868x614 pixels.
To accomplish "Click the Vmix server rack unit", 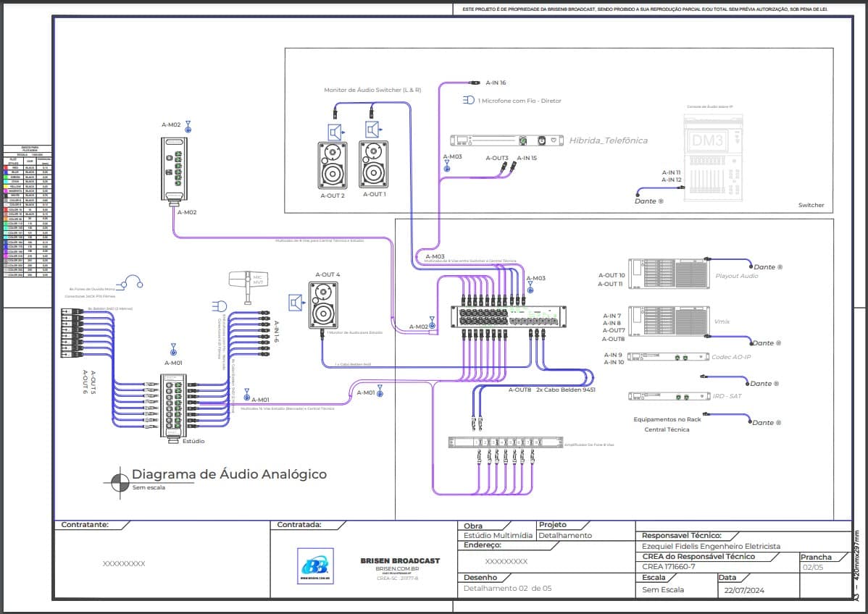I will click(669, 321).
